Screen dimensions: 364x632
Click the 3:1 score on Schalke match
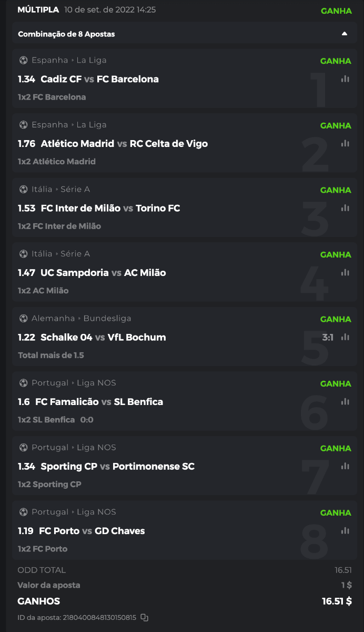(328, 337)
